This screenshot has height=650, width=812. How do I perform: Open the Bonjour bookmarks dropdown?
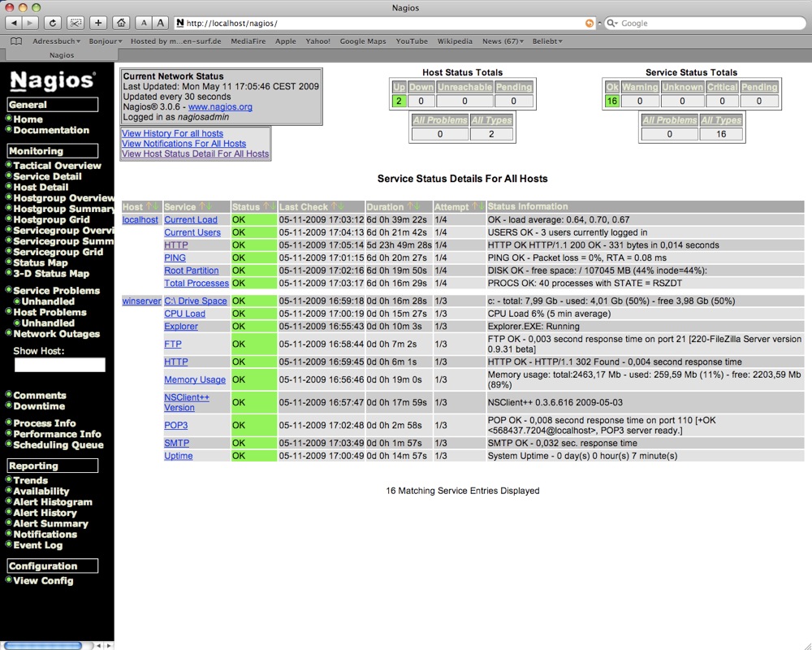[x=105, y=41]
